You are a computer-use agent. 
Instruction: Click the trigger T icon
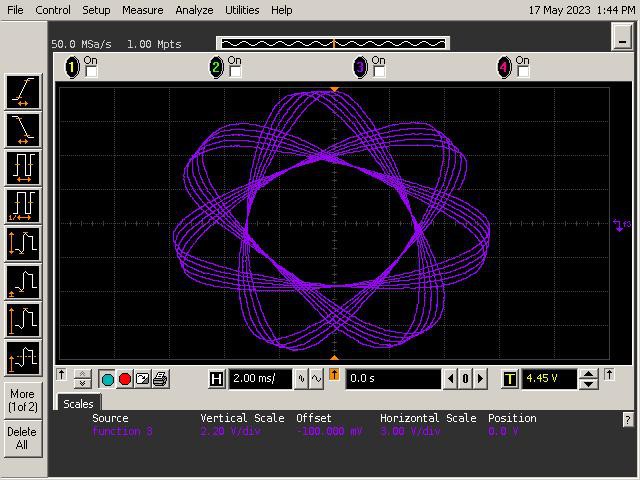pos(510,379)
